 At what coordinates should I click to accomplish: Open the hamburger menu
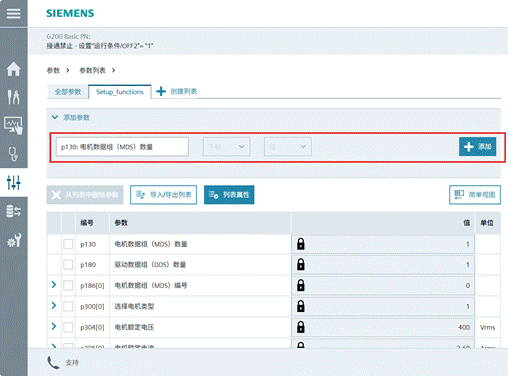coord(13,14)
